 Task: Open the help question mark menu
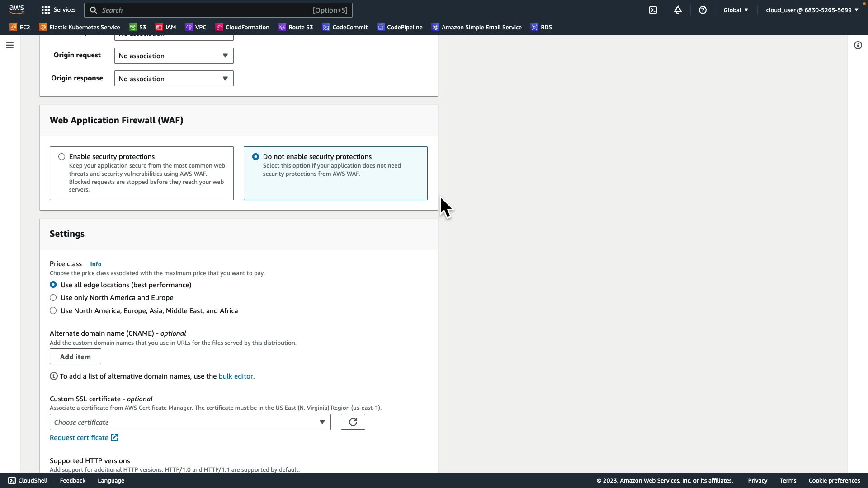(x=703, y=10)
